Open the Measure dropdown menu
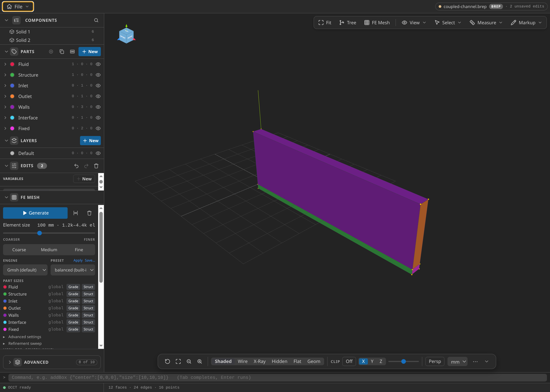This screenshot has height=392, width=550. (486, 23)
